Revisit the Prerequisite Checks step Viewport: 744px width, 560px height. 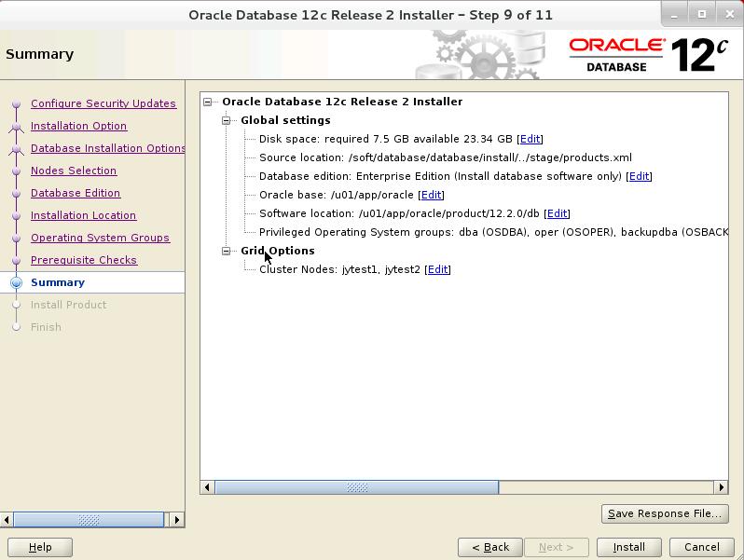click(x=84, y=260)
